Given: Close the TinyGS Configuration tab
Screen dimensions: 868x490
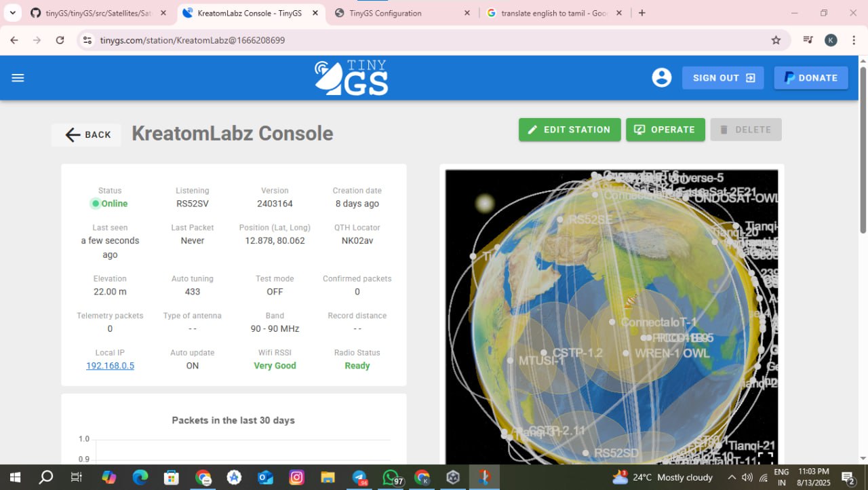Looking at the screenshot, I should click(467, 13).
